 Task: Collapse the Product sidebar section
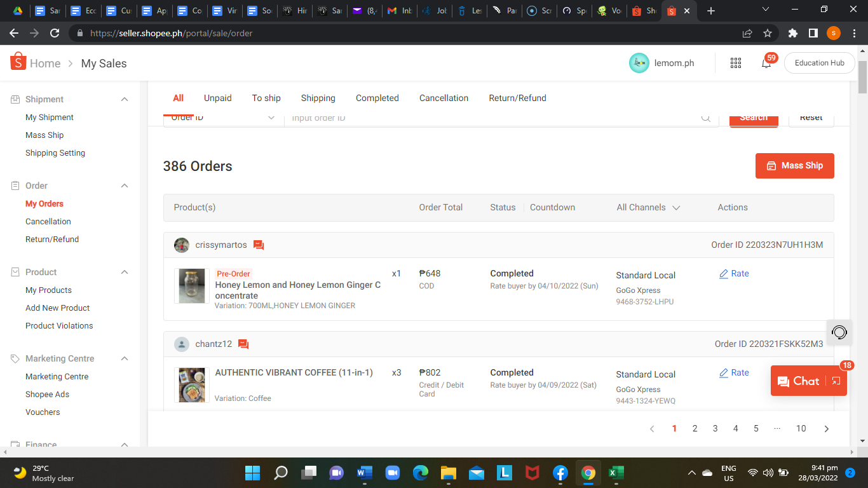click(125, 272)
